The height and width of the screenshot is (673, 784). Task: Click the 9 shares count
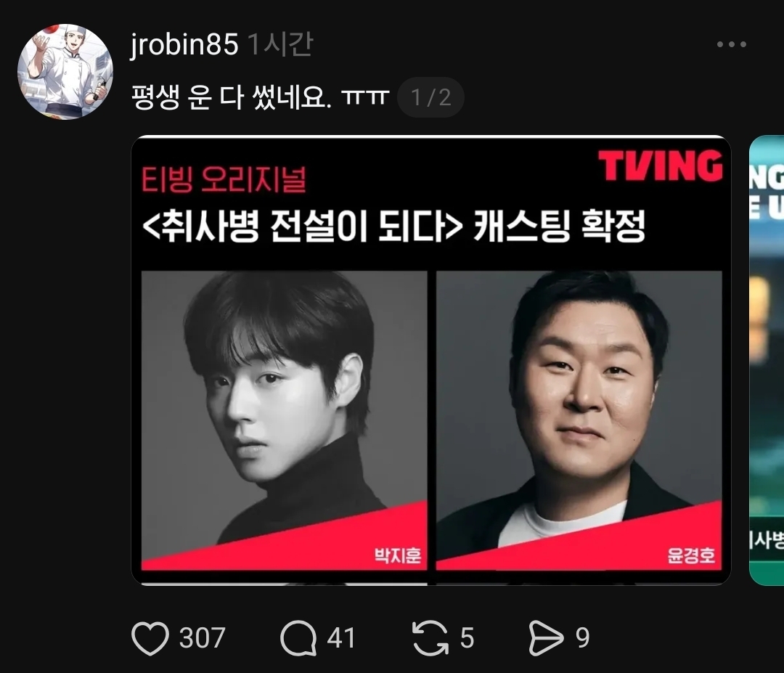(582, 638)
